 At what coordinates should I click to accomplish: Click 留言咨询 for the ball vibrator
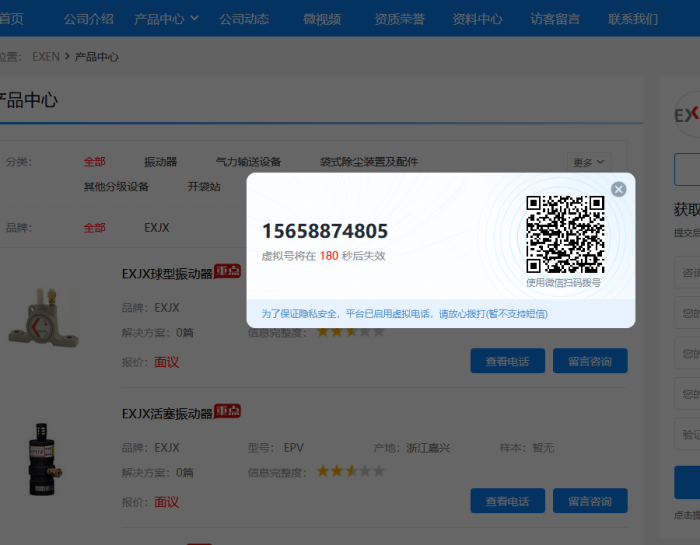(589, 361)
